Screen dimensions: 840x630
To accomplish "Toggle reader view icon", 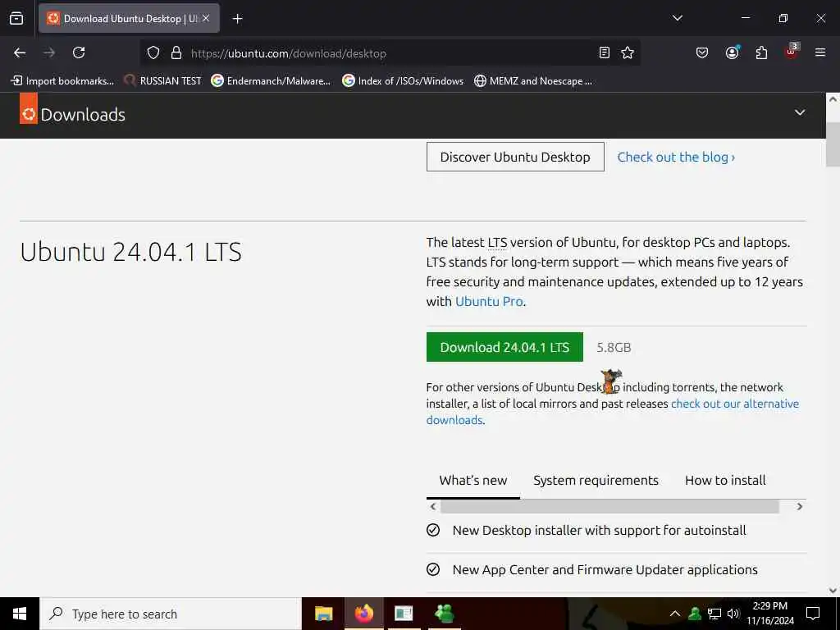I will tap(605, 52).
